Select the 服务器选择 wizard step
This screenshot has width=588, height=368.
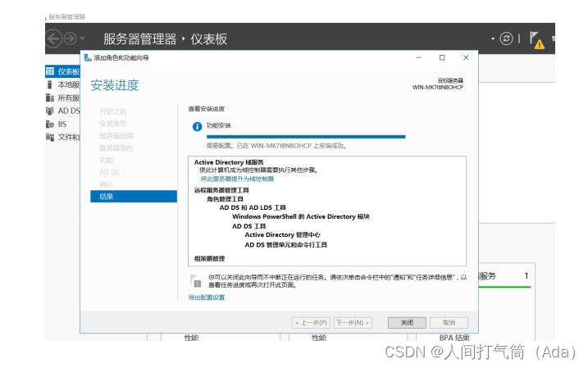(x=116, y=136)
